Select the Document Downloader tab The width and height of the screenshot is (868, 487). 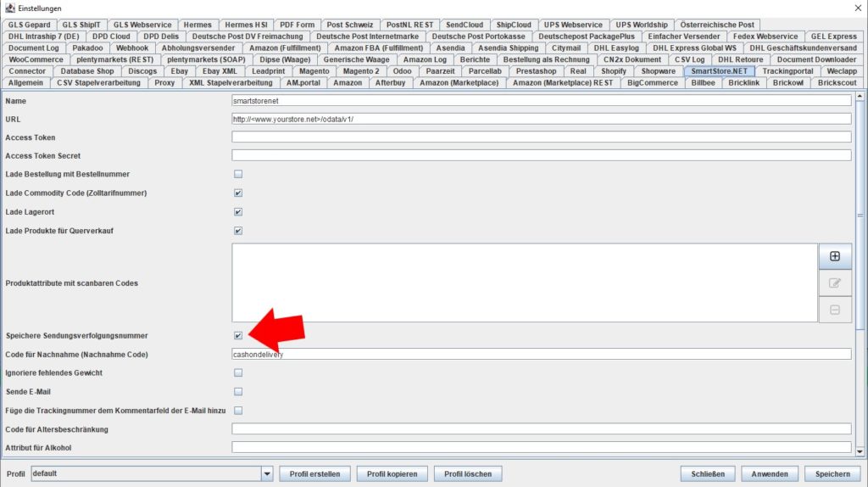(816, 59)
